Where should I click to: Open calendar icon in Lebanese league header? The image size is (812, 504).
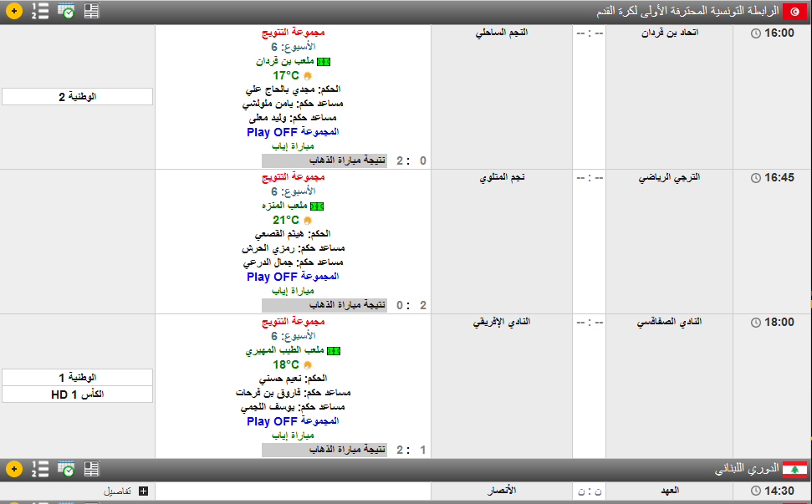point(66,470)
